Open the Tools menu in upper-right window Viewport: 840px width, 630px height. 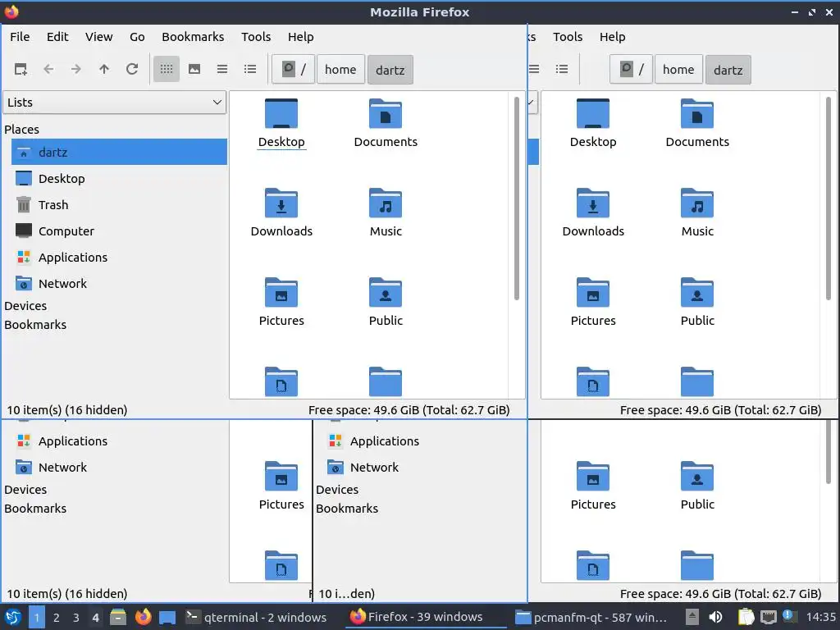pyautogui.click(x=568, y=37)
